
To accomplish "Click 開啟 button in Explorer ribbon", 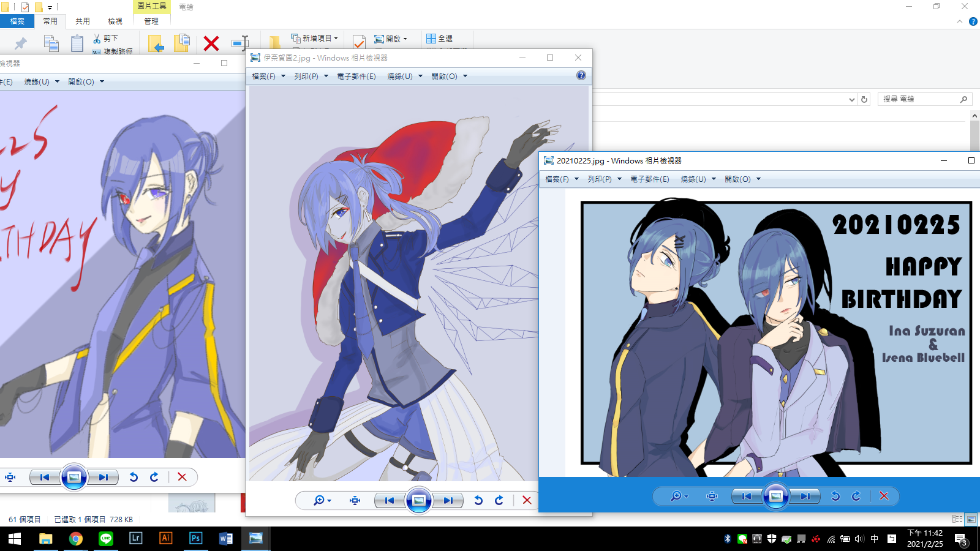I will point(390,39).
